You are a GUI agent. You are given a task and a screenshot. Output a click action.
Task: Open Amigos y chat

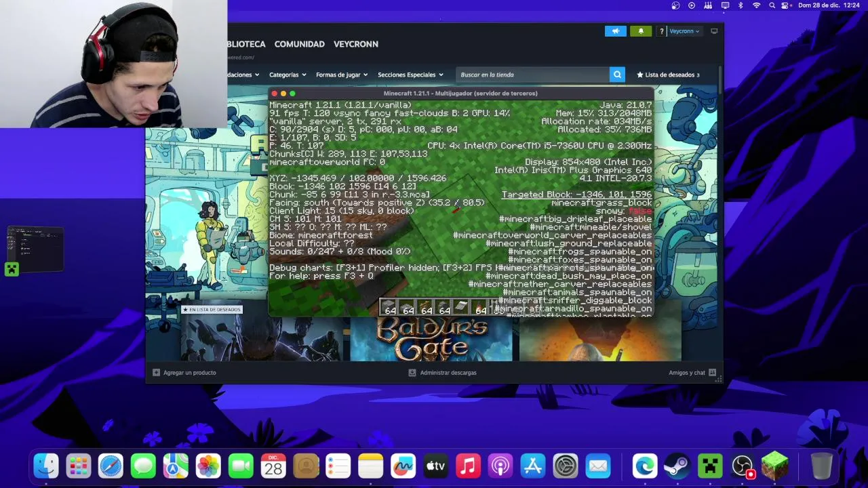pyautogui.click(x=692, y=372)
